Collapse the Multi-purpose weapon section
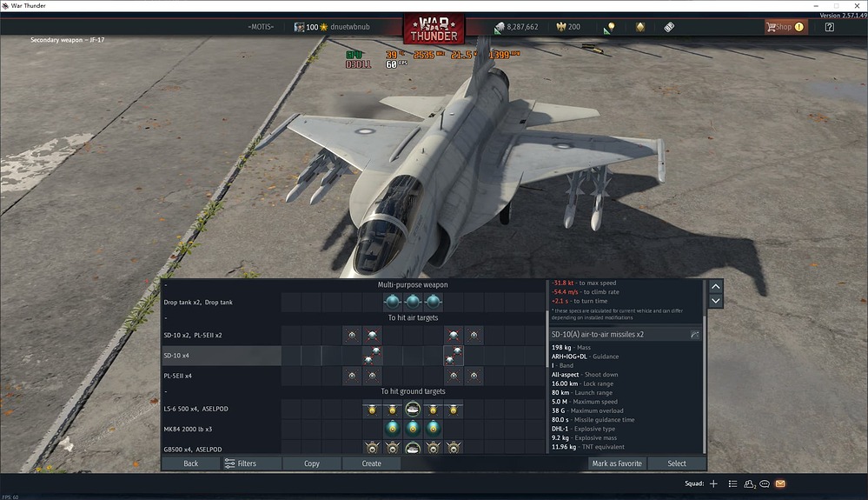This screenshot has width=868, height=500. (x=165, y=284)
